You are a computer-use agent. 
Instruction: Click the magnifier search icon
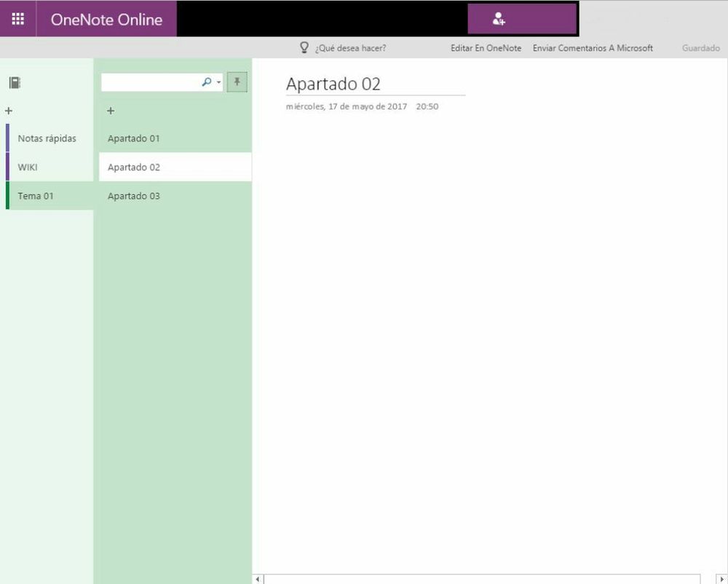(x=207, y=82)
